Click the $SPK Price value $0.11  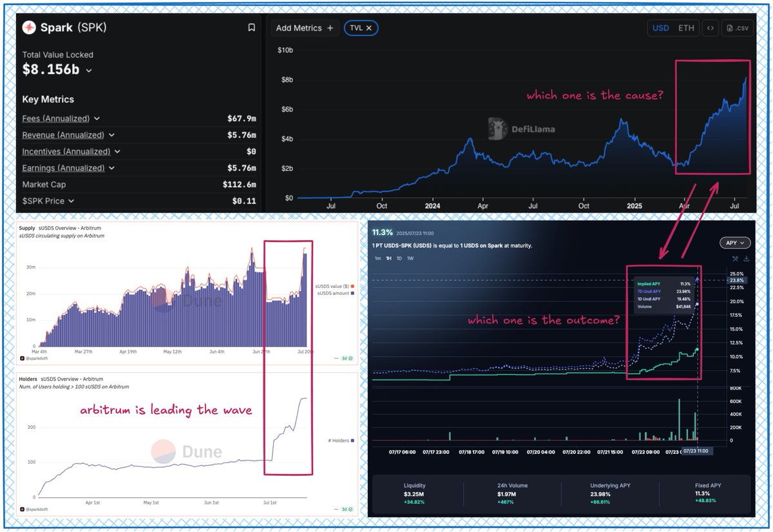[244, 201]
